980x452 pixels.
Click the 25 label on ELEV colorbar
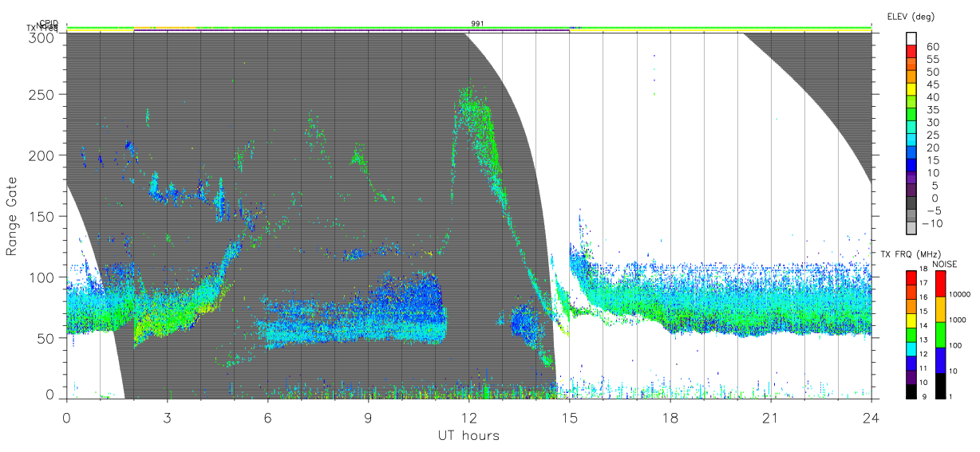[933, 136]
